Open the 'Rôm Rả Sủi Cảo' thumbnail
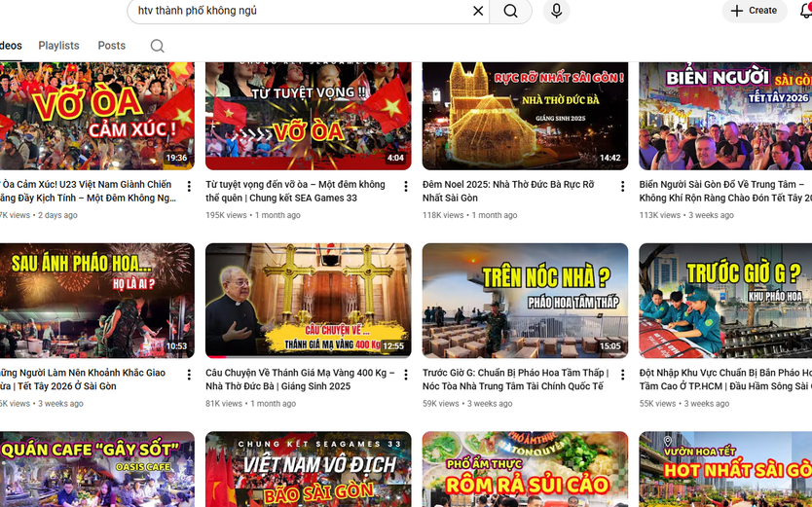Viewport: 812px width, 507px height. click(x=525, y=469)
